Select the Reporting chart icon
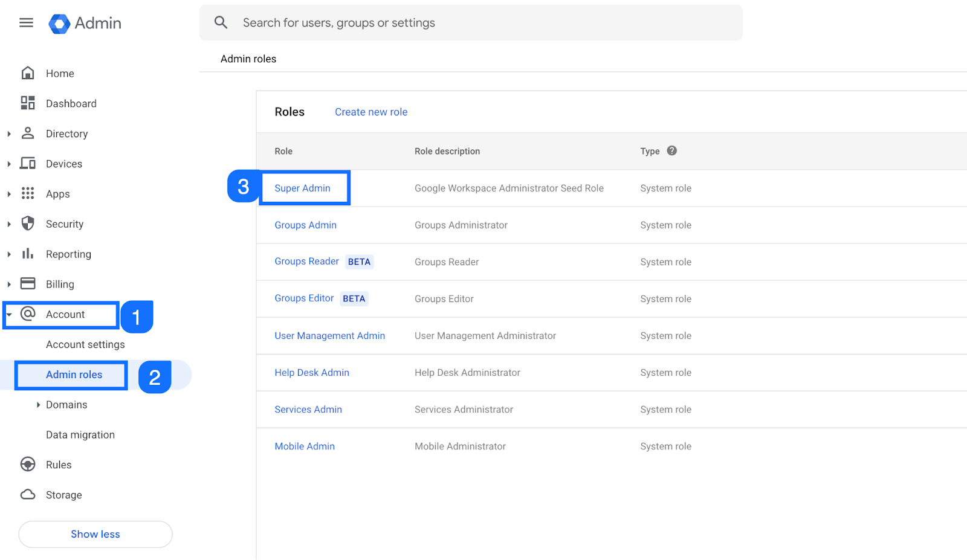Viewport: 967px width, 560px height. tap(28, 254)
